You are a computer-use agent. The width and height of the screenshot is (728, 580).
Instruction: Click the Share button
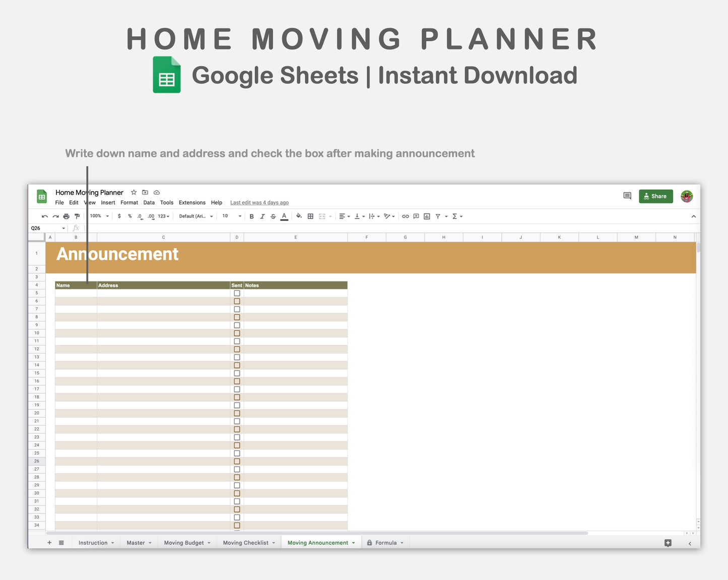coord(655,196)
